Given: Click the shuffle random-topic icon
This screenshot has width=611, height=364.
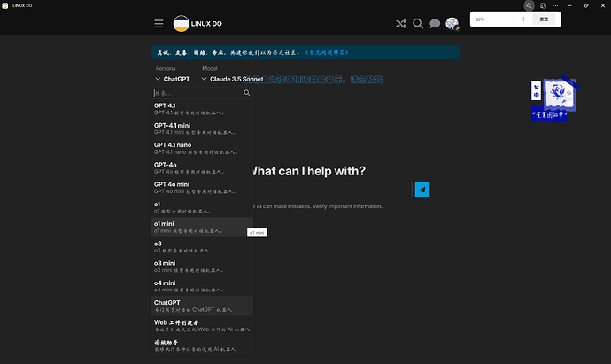Looking at the screenshot, I should click(x=401, y=24).
